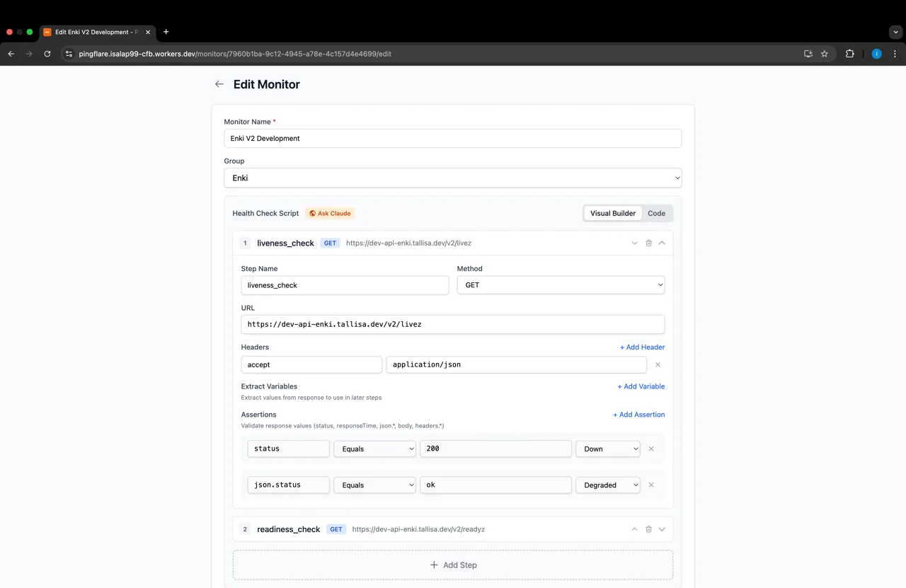Remove the json.status equals ok assertion
Image resolution: width=906 pixels, height=588 pixels.
[651, 485]
